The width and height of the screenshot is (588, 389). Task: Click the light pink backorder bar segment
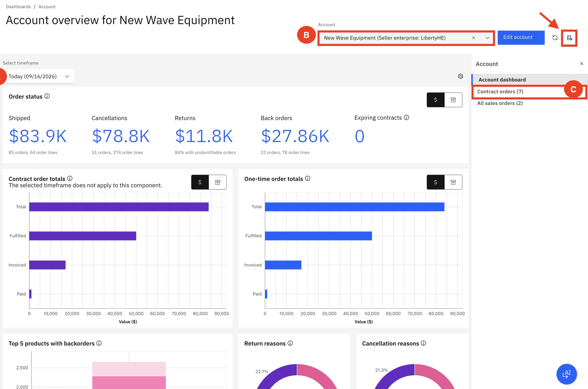pos(129,369)
